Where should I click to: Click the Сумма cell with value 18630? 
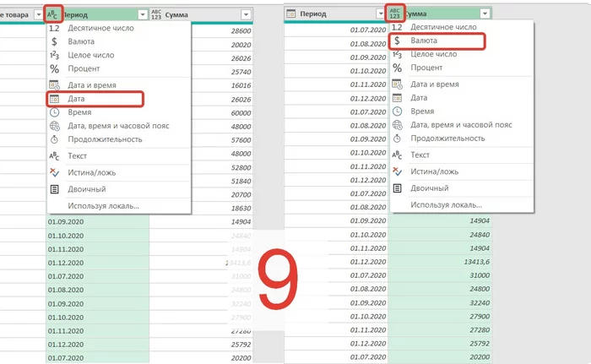(222, 209)
